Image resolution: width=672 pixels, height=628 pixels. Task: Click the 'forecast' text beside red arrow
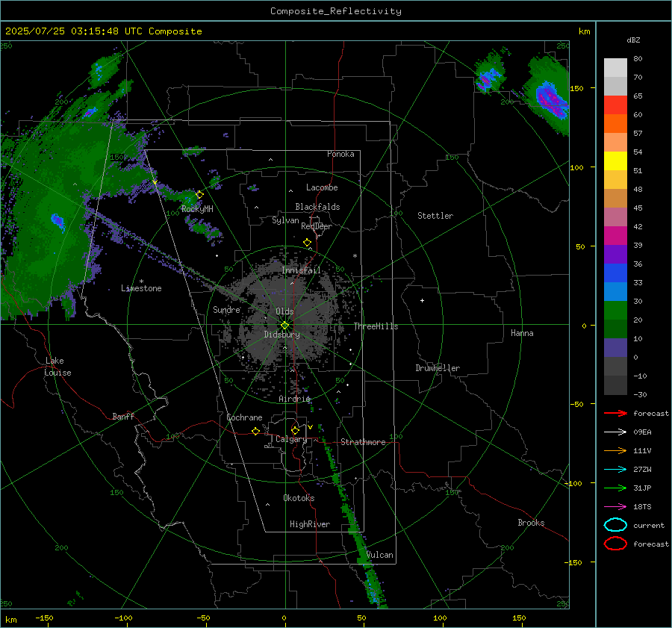651,413
